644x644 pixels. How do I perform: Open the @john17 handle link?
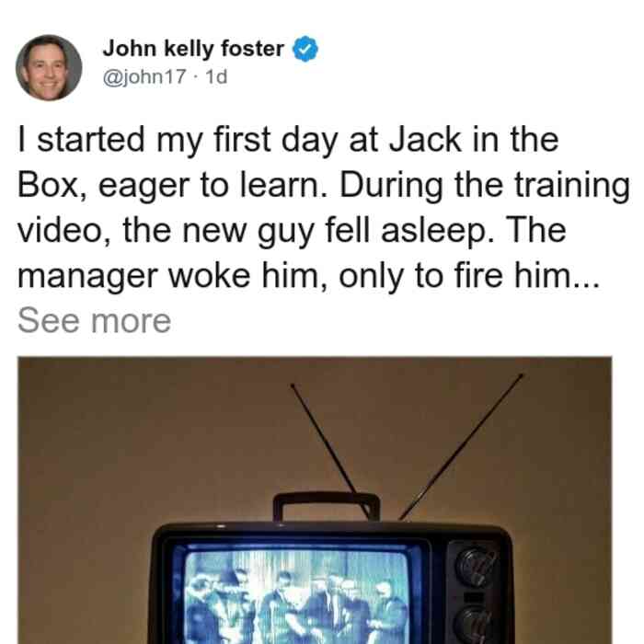tap(144, 76)
